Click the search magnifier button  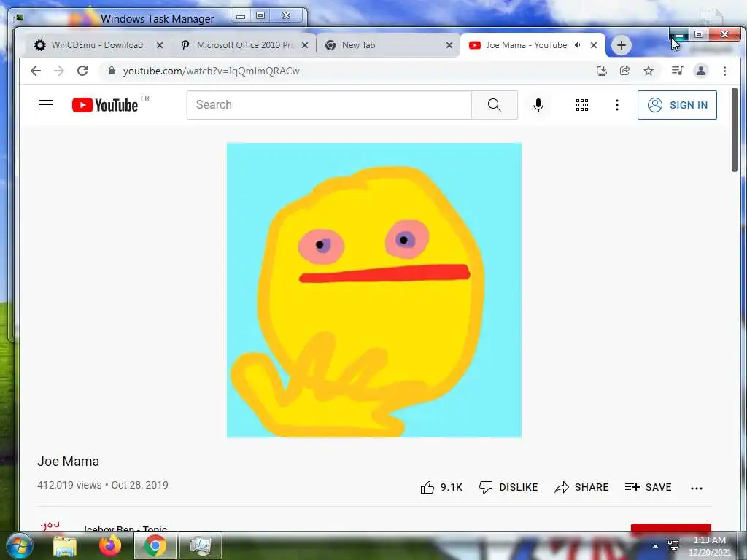pyautogui.click(x=495, y=105)
